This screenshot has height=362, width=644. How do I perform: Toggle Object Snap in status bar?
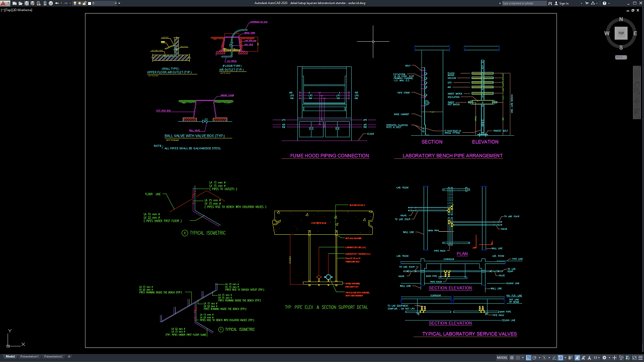tap(560, 357)
